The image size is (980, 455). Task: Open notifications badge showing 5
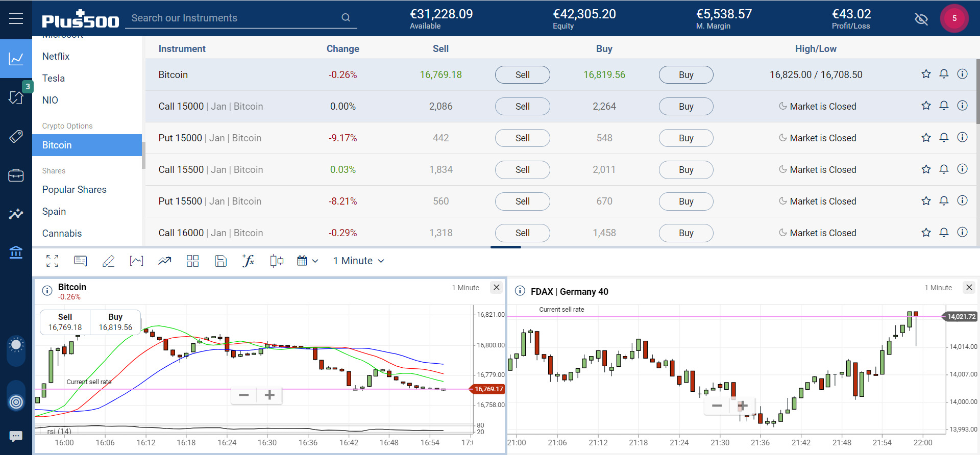click(x=954, y=18)
